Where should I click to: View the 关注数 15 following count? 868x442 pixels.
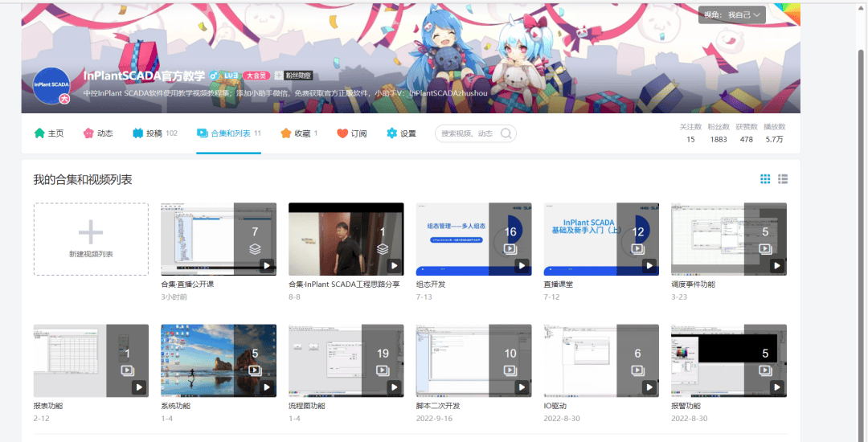[690, 133]
